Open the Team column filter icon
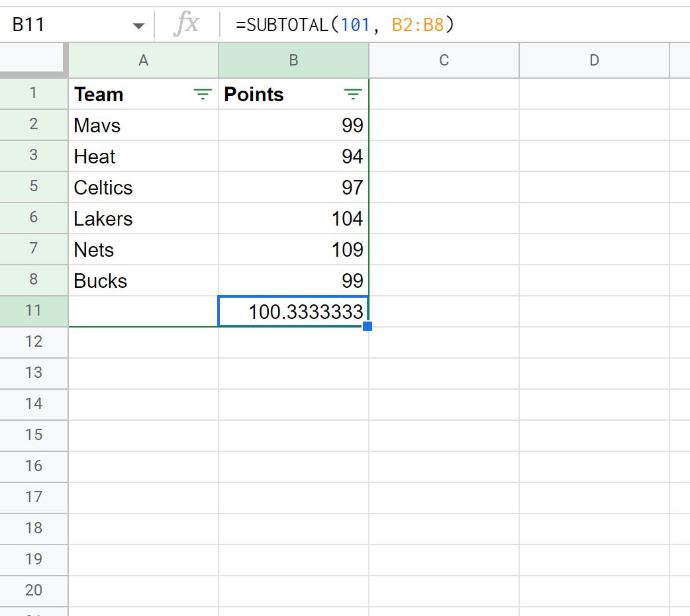690x616 pixels. [x=203, y=94]
